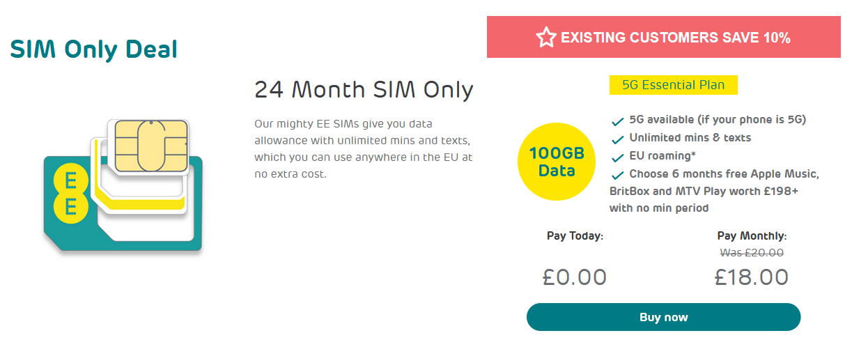Click the checkmark beside EU roaming

click(617, 157)
